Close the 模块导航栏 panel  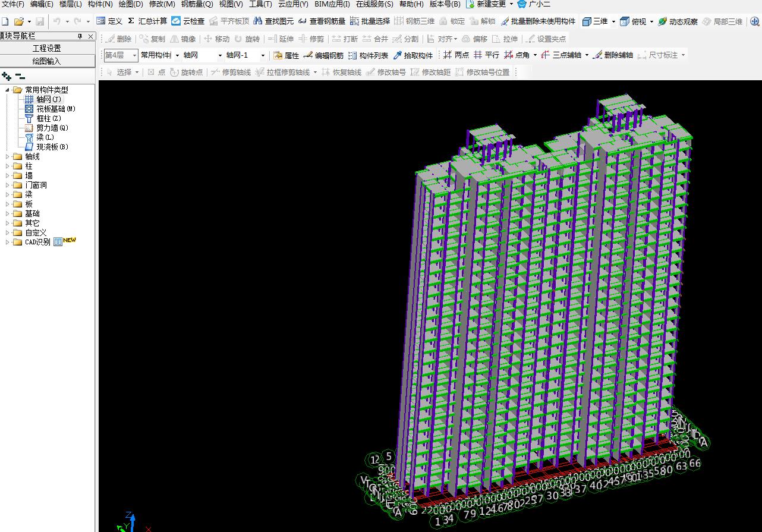[x=91, y=36]
